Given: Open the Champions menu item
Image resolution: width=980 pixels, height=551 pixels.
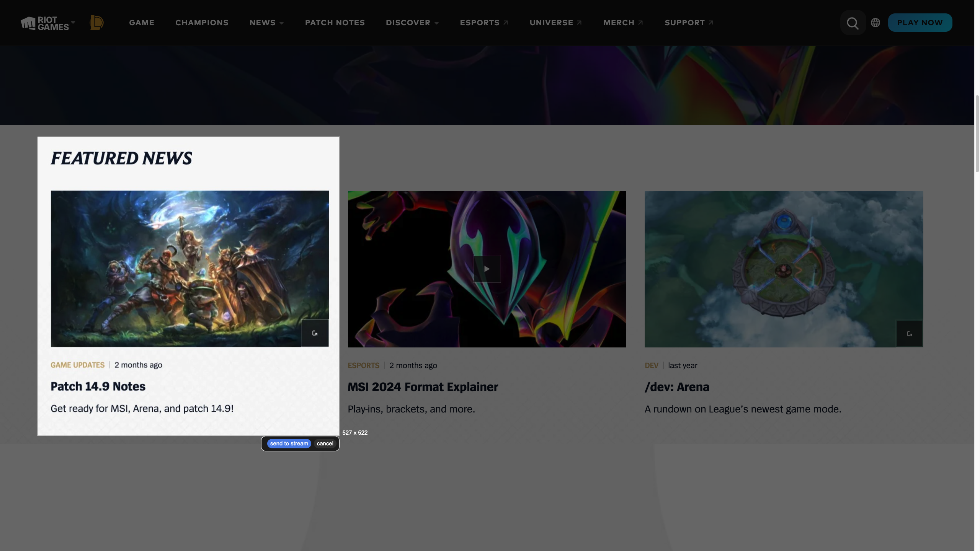Looking at the screenshot, I should coord(202,23).
